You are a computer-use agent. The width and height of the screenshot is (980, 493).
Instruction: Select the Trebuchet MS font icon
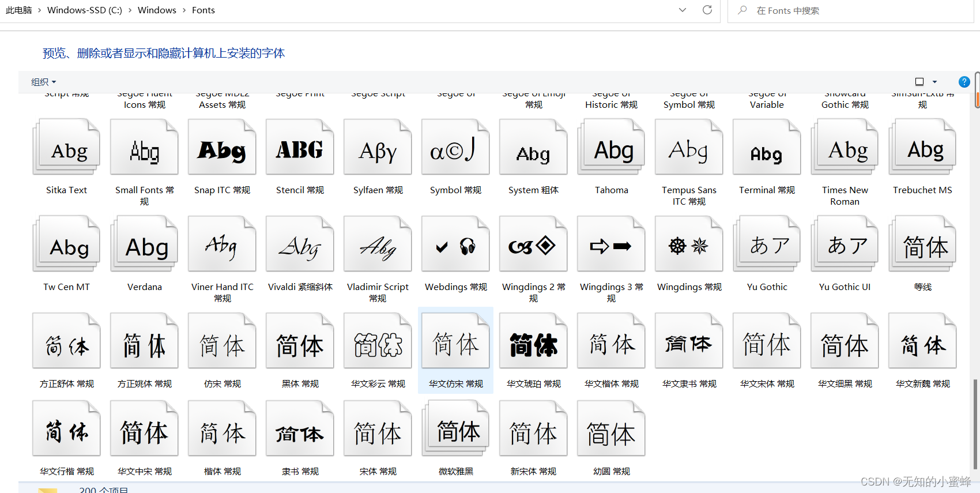click(922, 147)
